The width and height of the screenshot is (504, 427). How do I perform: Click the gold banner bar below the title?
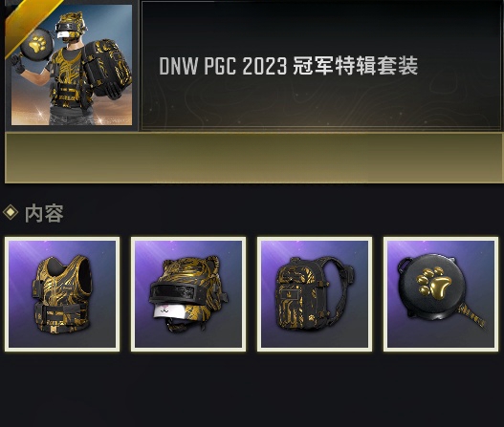point(254,158)
